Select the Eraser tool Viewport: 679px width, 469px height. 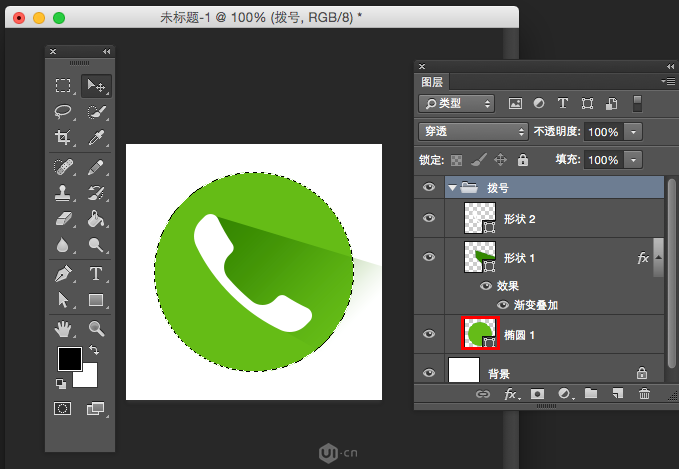(63, 219)
